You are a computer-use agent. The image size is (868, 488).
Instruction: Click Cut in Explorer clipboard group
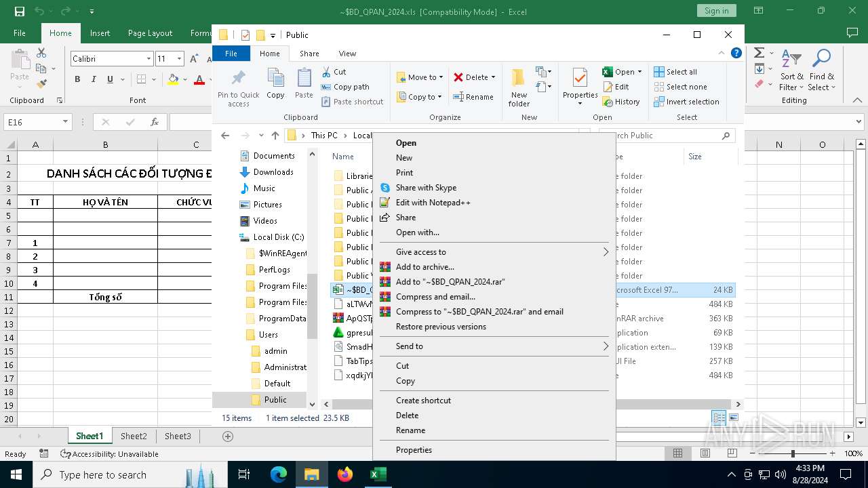click(x=334, y=72)
